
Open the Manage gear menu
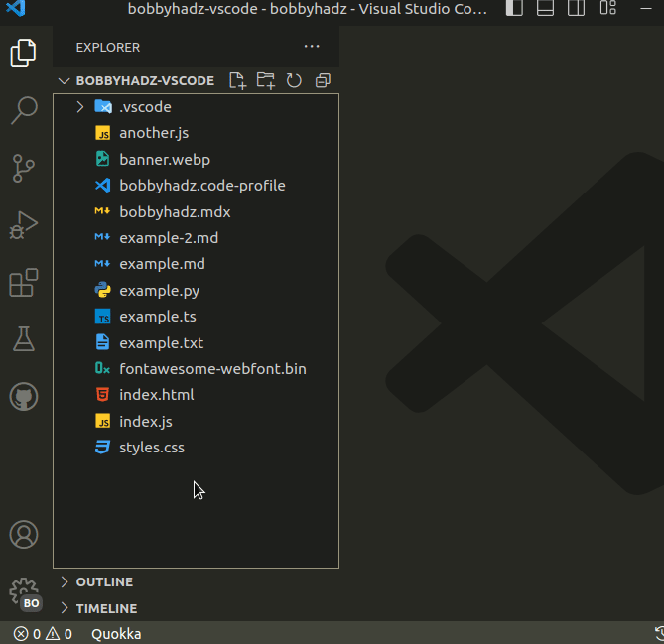point(25,592)
